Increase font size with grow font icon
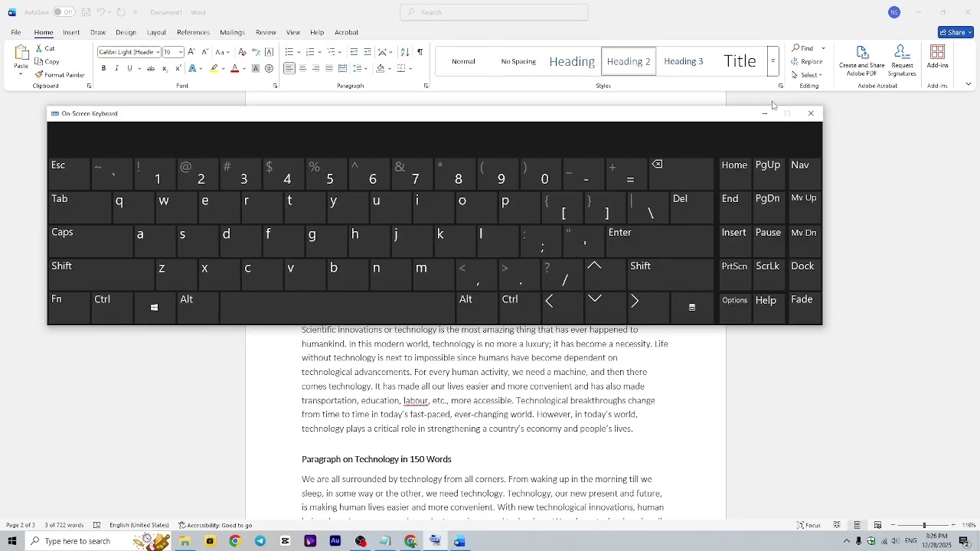 [191, 52]
